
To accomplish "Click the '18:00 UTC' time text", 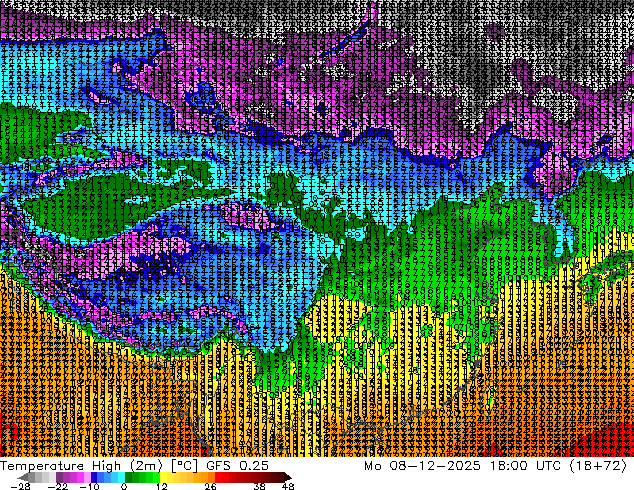I will (x=525, y=466).
